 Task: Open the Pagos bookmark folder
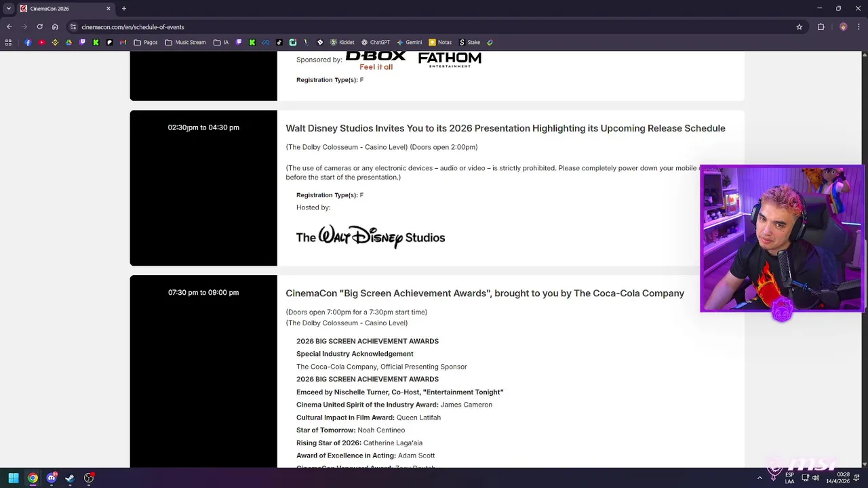click(x=146, y=42)
